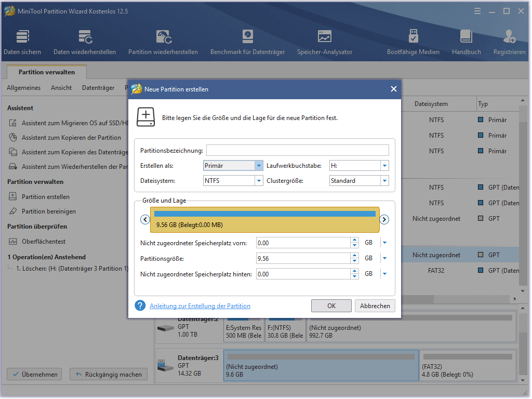Confirm the new partition with OK
Screen dimensions: 532x399
pos(331,305)
